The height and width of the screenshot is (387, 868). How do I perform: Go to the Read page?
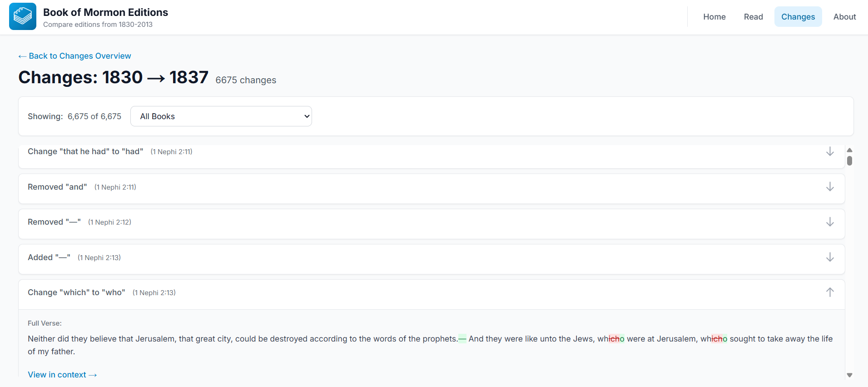click(753, 17)
